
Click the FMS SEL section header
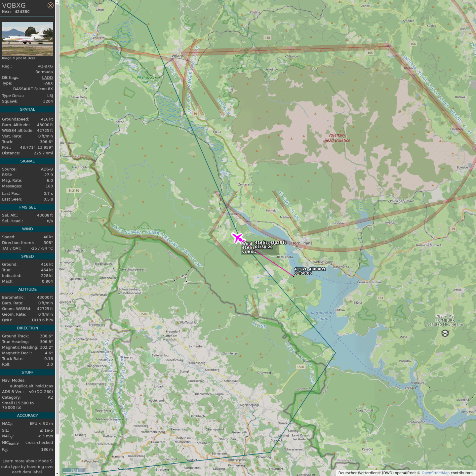(x=27, y=207)
